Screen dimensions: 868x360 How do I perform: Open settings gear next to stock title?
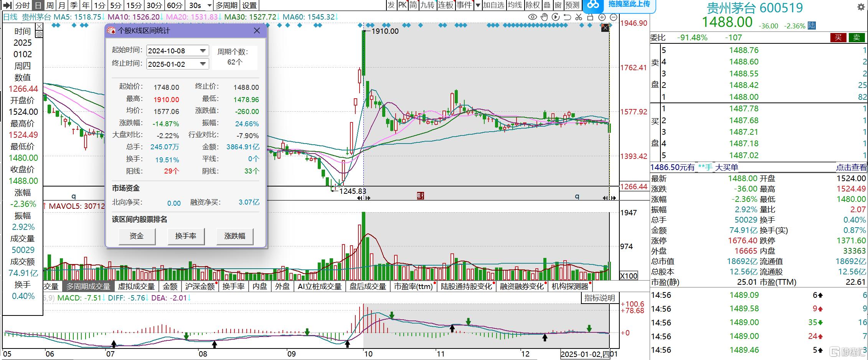861,7
